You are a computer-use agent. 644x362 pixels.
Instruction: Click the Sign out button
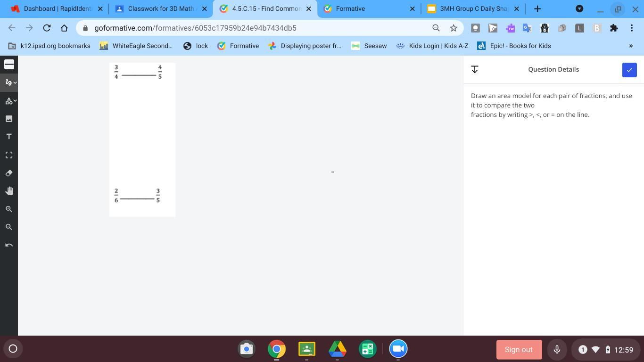point(519,349)
